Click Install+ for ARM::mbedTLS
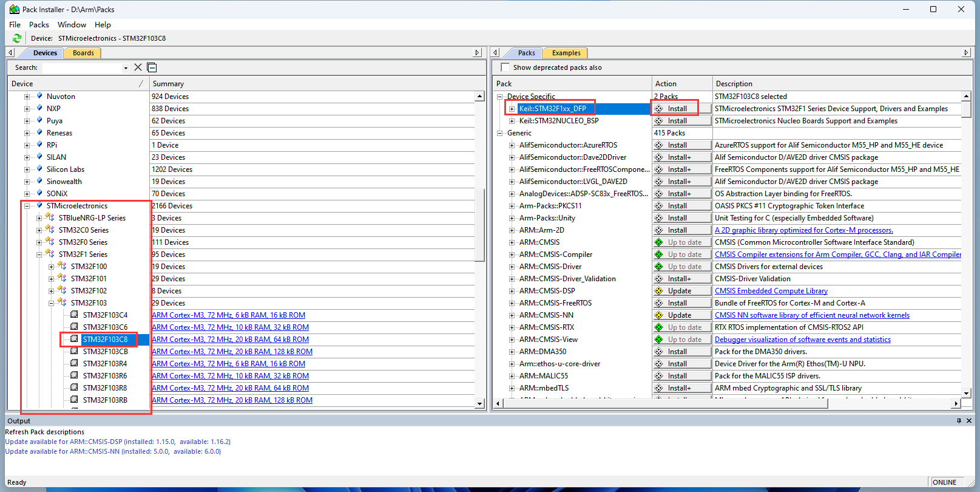 click(681, 388)
